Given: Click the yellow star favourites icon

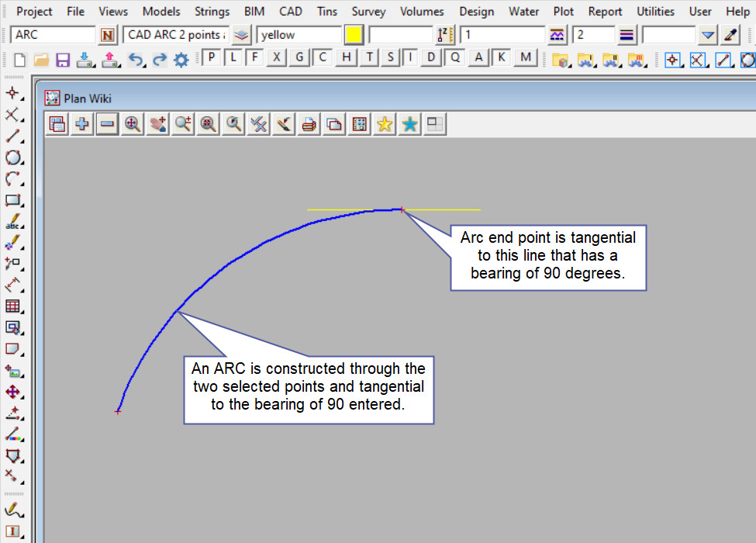Looking at the screenshot, I should coord(385,124).
